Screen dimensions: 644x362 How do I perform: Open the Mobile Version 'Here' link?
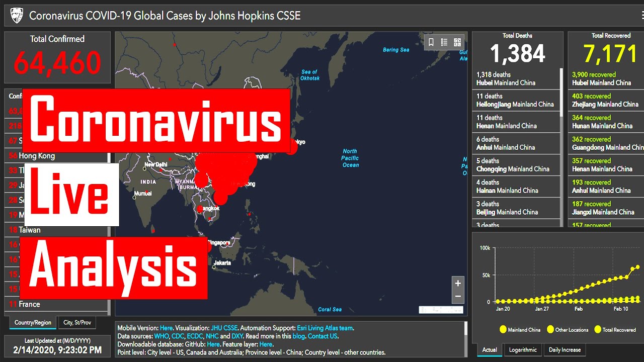[x=166, y=328]
